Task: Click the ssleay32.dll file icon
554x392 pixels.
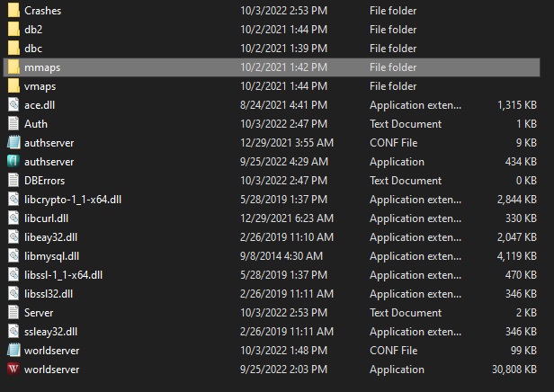Action: pos(13,331)
